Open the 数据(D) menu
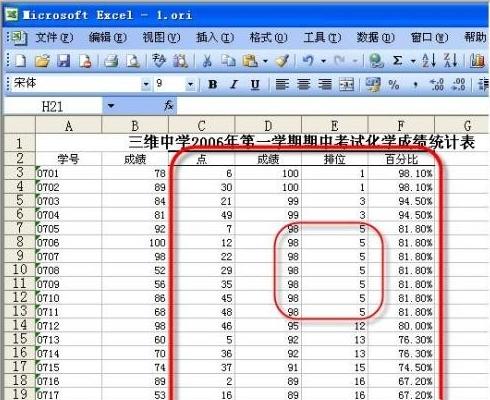This screenshot has height=400, width=490. point(375,37)
